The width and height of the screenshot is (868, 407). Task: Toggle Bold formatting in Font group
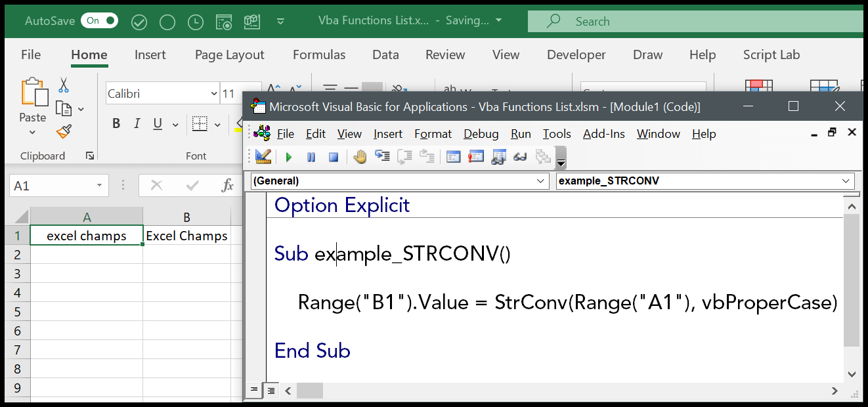[x=116, y=123]
